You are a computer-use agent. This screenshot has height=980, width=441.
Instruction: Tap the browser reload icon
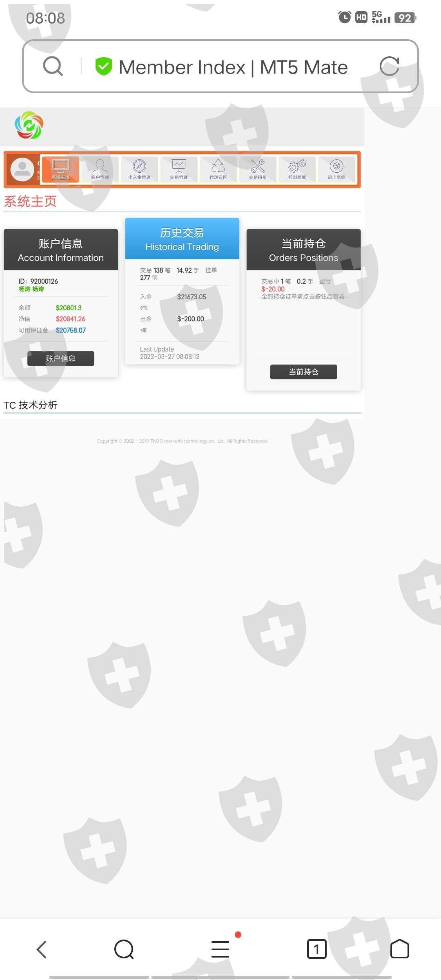coord(390,66)
